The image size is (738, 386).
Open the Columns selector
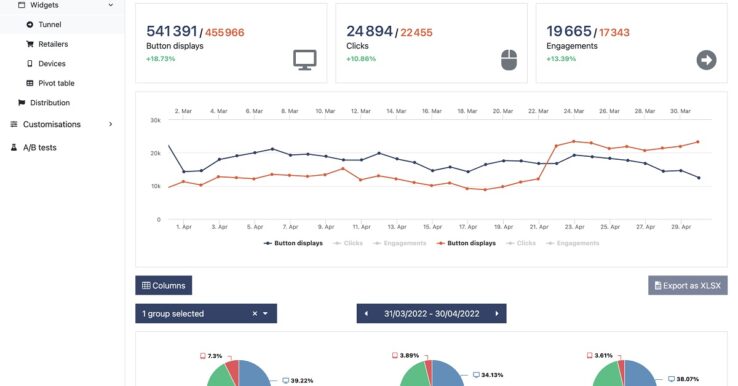(x=163, y=285)
